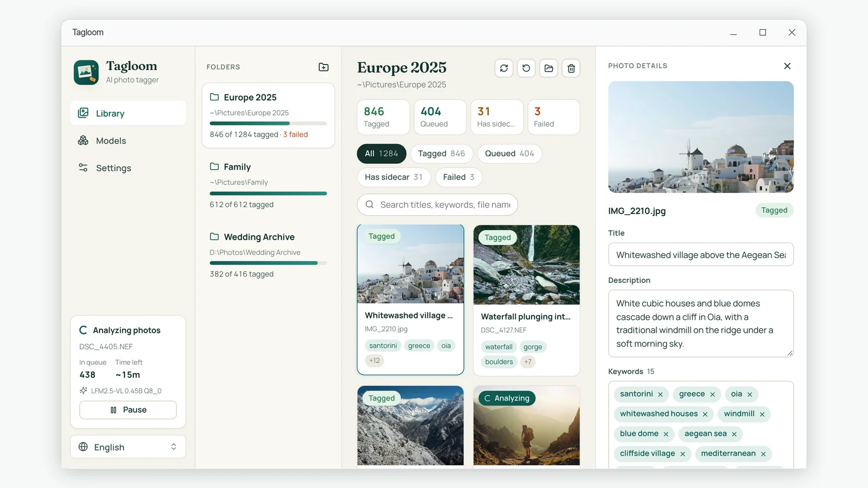Click the Wedding Archive progress bar
Screen dimensions: 868x488
[x=269, y=263]
